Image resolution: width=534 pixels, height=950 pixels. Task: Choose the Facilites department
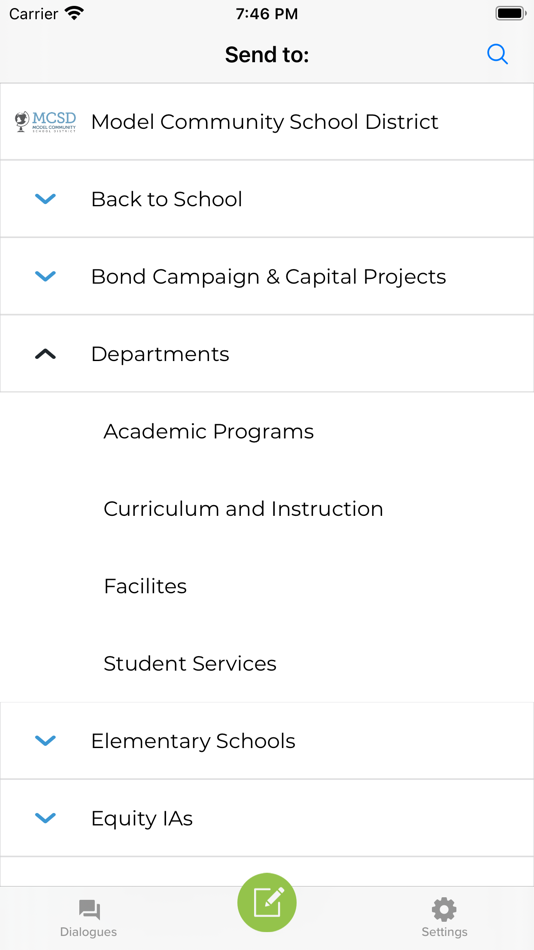coord(267,586)
